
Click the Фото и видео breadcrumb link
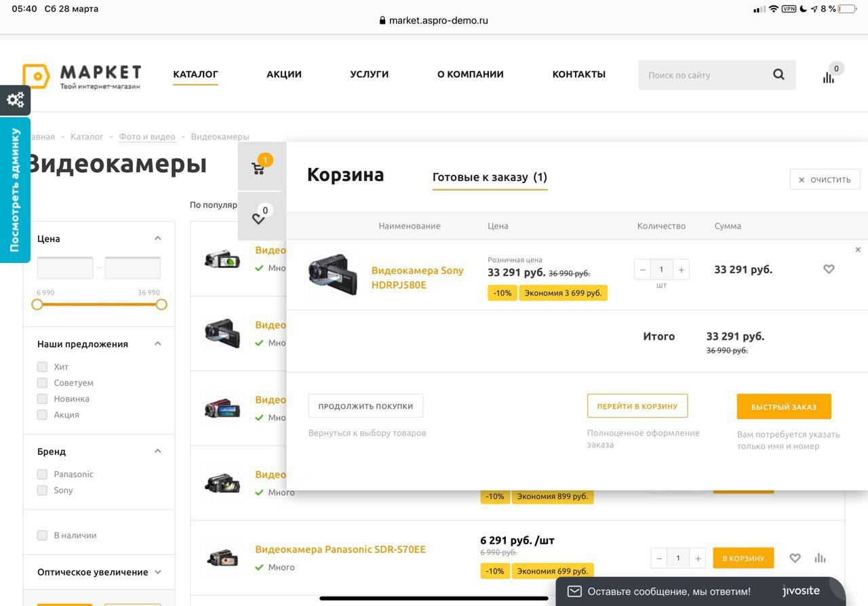click(147, 137)
